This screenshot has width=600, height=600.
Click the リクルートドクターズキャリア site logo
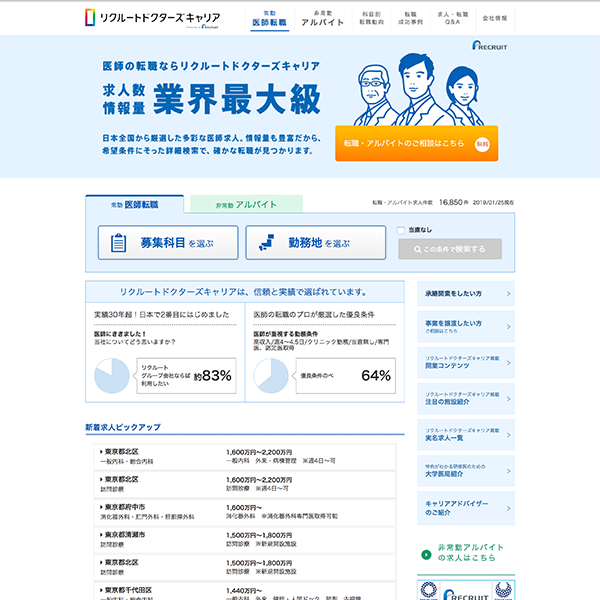tap(152, 18)
